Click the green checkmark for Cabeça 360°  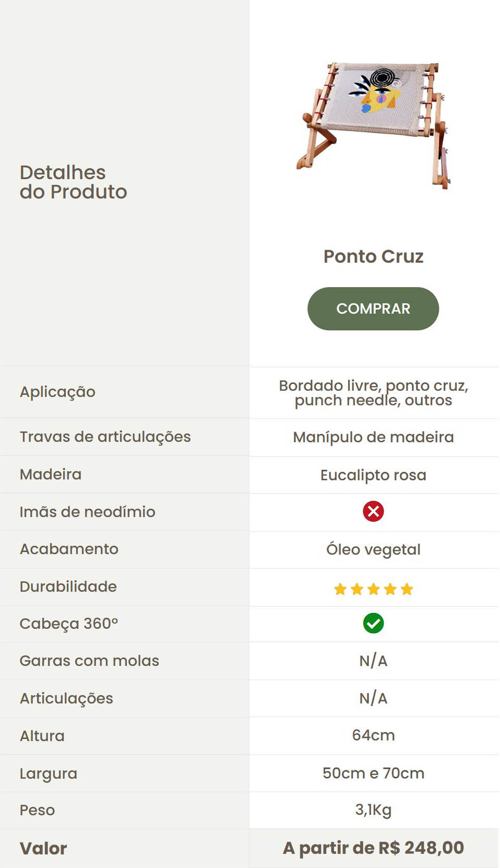(x=373, y=623)
